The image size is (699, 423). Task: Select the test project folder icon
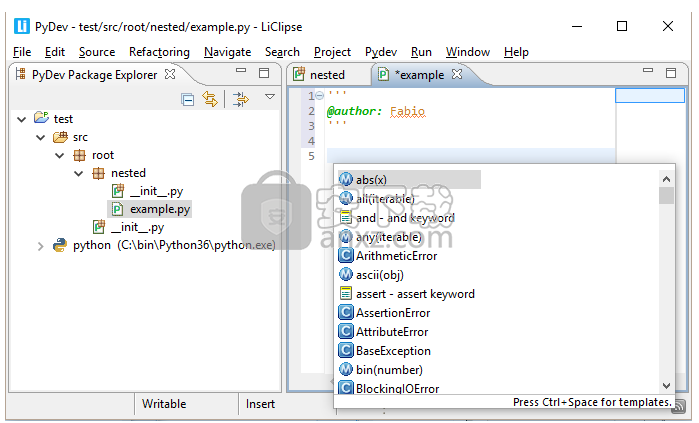tap(41, 118)
